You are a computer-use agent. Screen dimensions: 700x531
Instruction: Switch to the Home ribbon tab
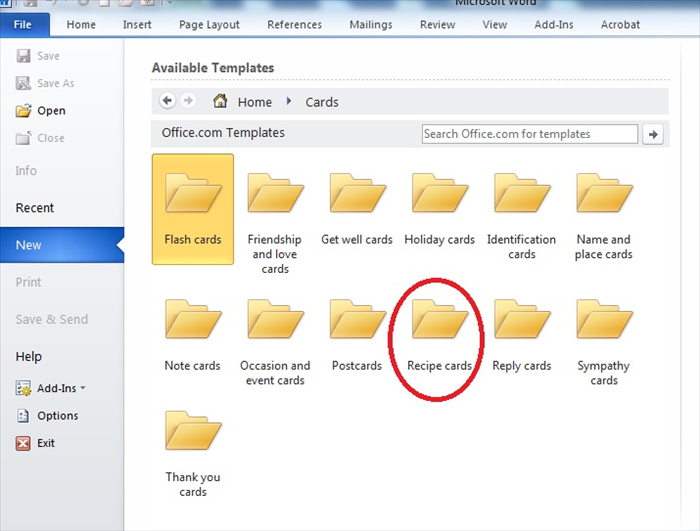click(x=81, y=25)
